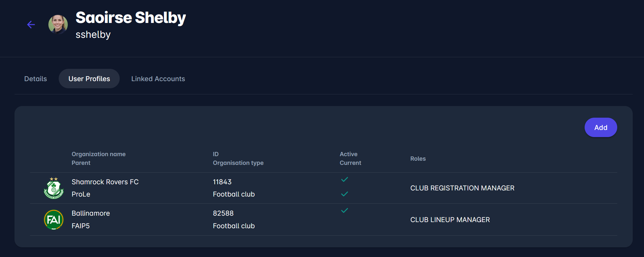Click the Ballinamore FAI logo icon

tap(54, 220)
